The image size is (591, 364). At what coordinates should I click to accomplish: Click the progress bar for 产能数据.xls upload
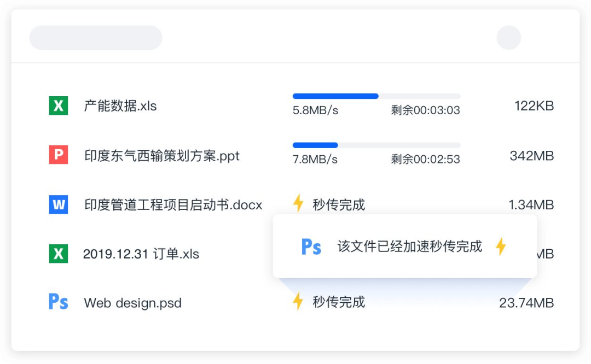tap(376, 96)
